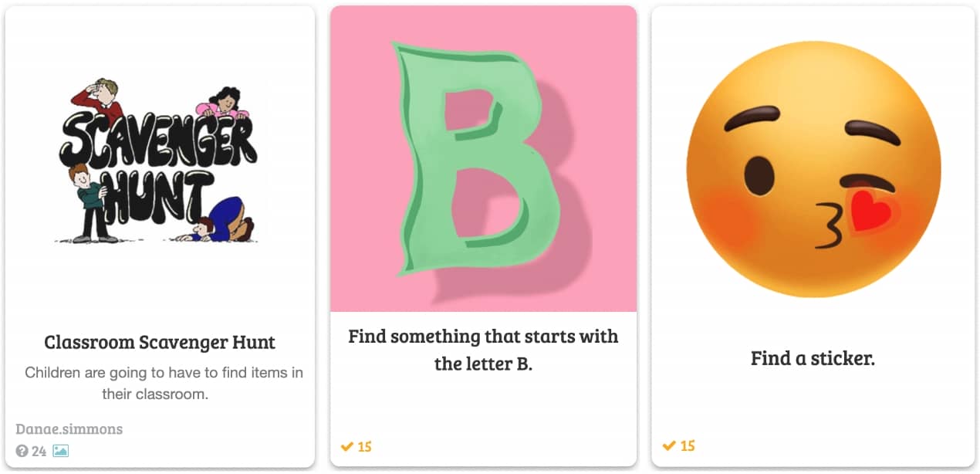
Task: Open the Scavenger Hunt cartoon image
Action: (160, 163)
